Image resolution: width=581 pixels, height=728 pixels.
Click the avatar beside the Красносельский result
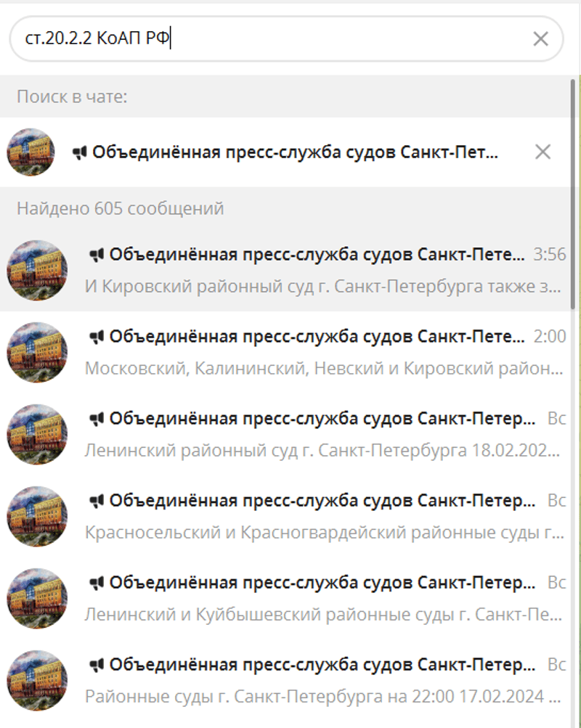[x=37, y=516]
